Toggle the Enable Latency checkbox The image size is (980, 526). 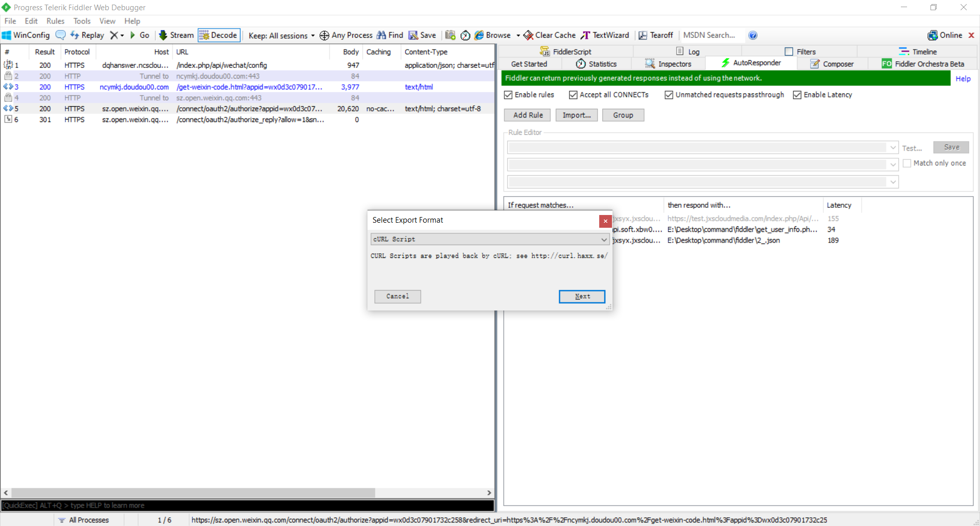[797, 95]
